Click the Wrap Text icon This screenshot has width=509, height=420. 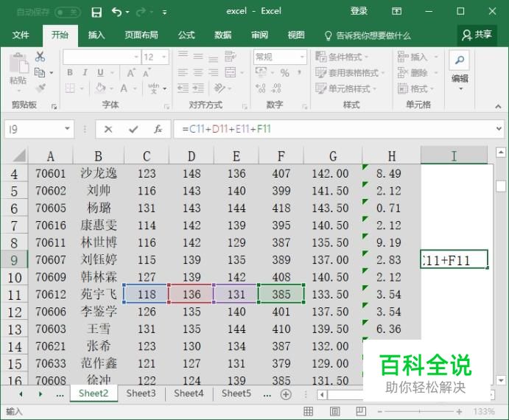click(x=230, y=57)
